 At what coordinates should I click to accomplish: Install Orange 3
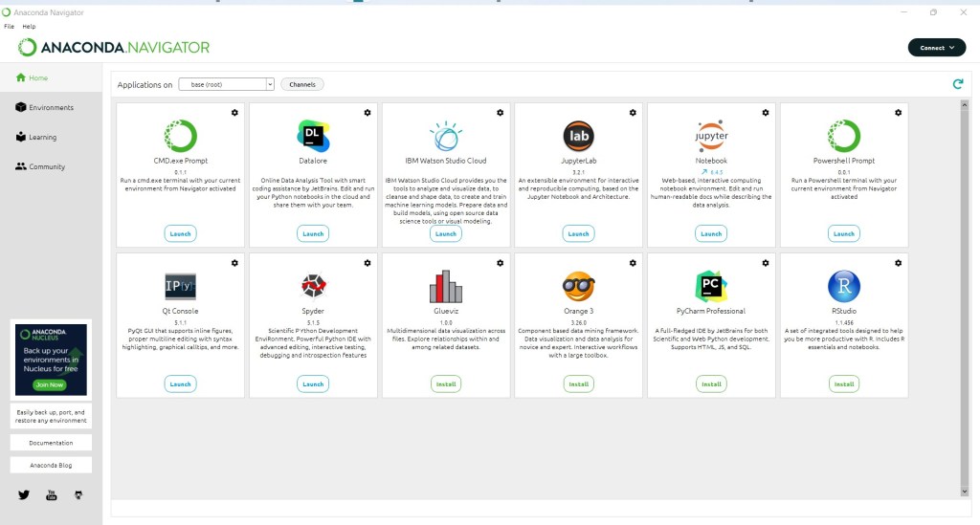click(578, 383)
